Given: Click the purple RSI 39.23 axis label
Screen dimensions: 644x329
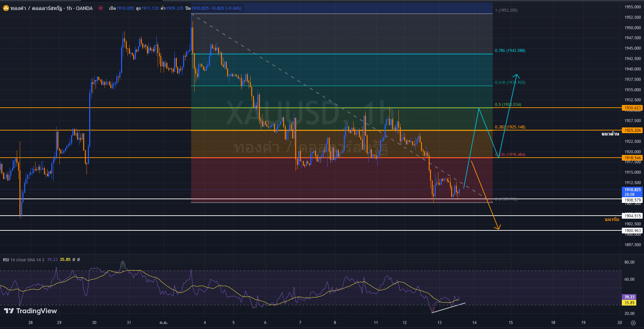Looking at the screenshot, I should tap(629, 297).
